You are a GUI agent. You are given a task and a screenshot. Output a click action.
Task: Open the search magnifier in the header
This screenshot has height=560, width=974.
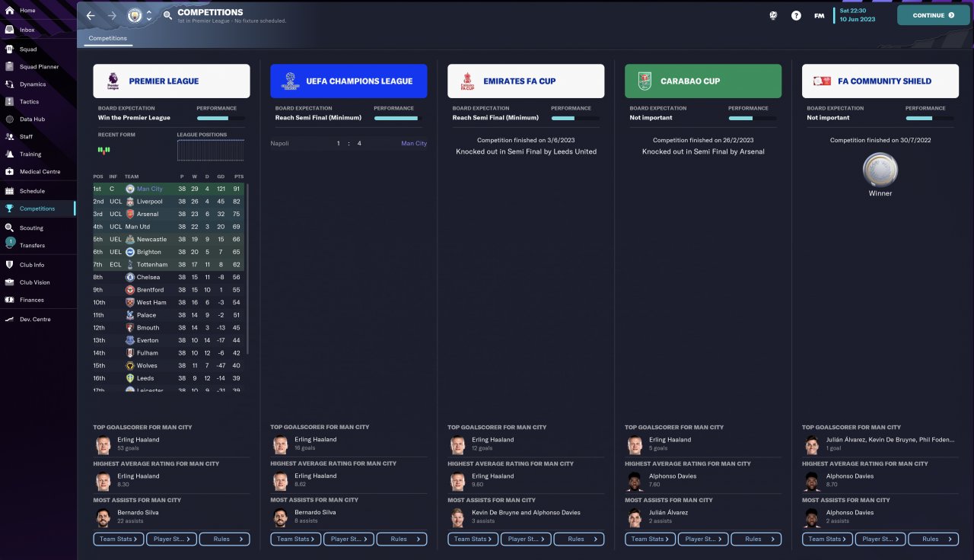click(167, 15)
